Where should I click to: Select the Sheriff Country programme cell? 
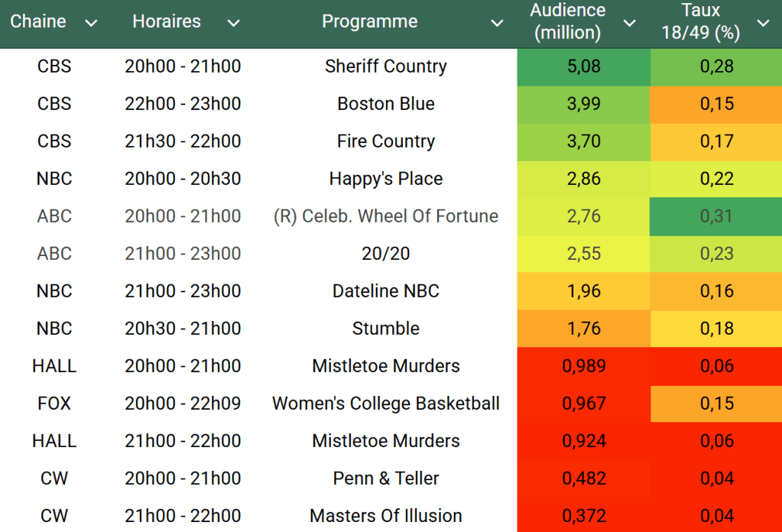point(385,66)
